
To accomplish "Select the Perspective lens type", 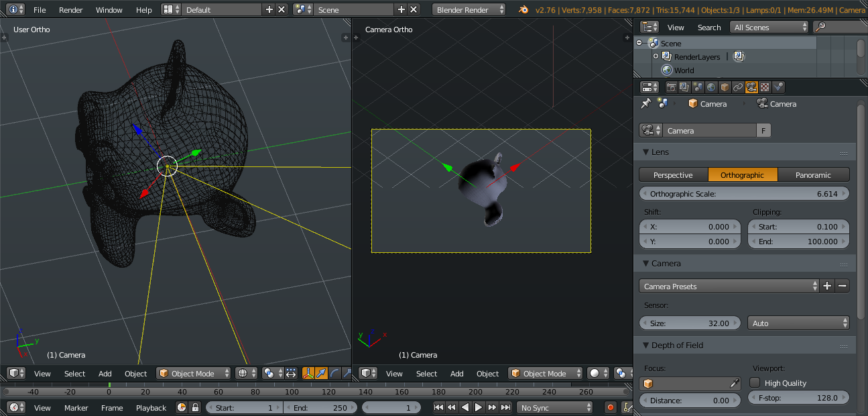I will coord(673,175).
